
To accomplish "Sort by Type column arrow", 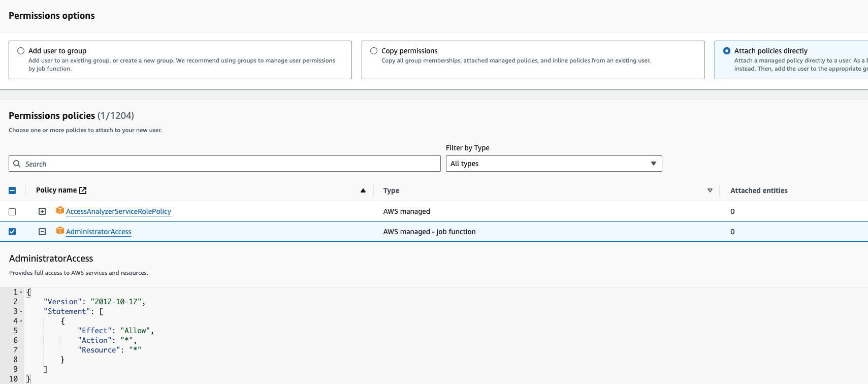I will (710, 190).
